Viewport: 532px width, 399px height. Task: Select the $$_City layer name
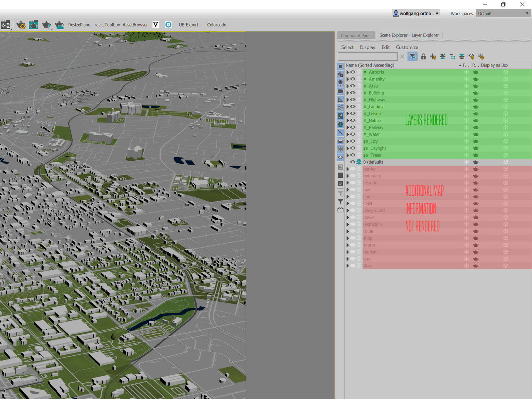pos(370,141)
